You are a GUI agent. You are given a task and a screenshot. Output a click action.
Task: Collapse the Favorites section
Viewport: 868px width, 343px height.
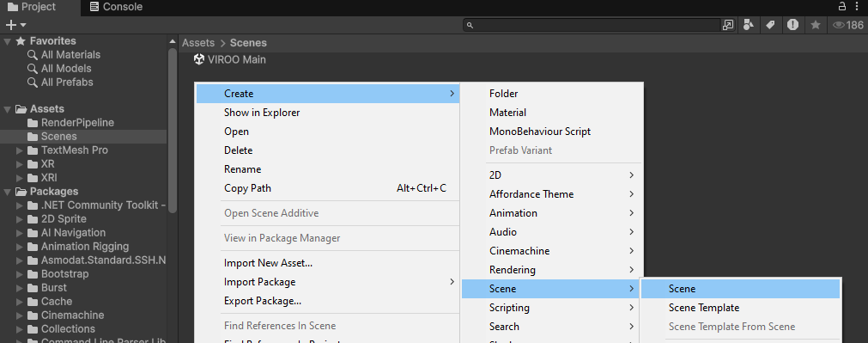pos(7,41)
